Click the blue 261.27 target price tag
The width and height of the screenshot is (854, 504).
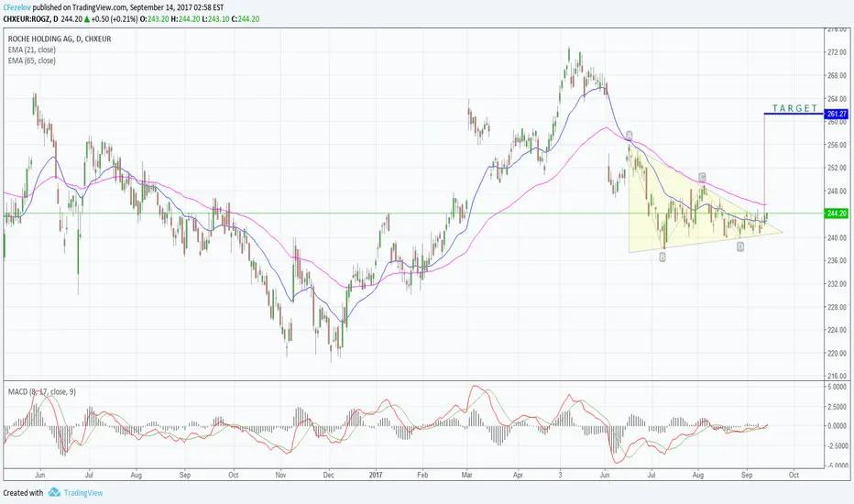pyautogui.click(x=837, y=114)
